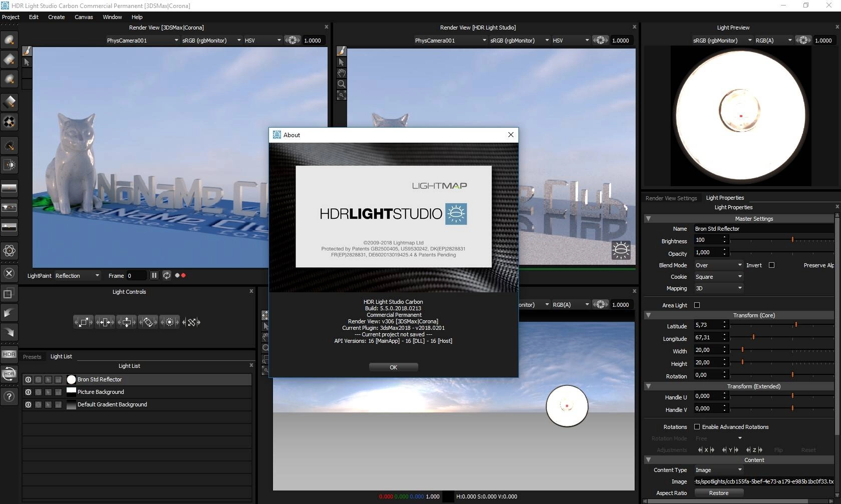Click the atom-shaped icon in sidebar
The image size is (841, 504).
click(9, 250)
